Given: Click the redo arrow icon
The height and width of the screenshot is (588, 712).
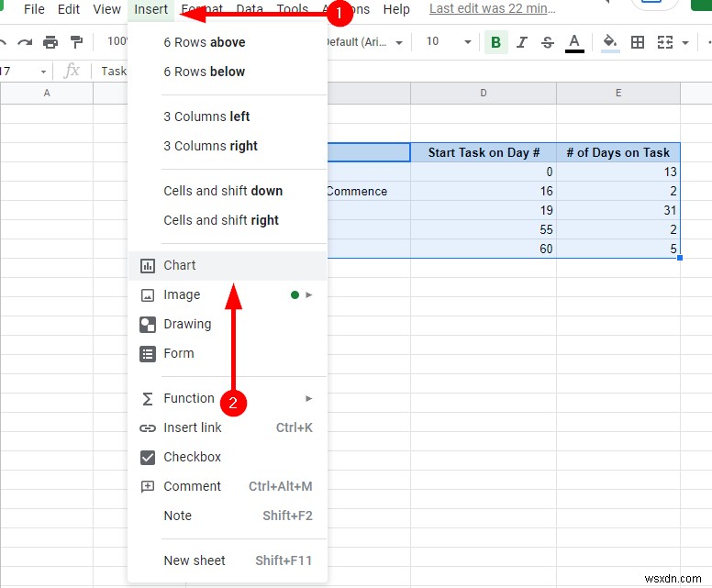Looking at the screenshot, I should pyautogui.click(x=25, y=43).
